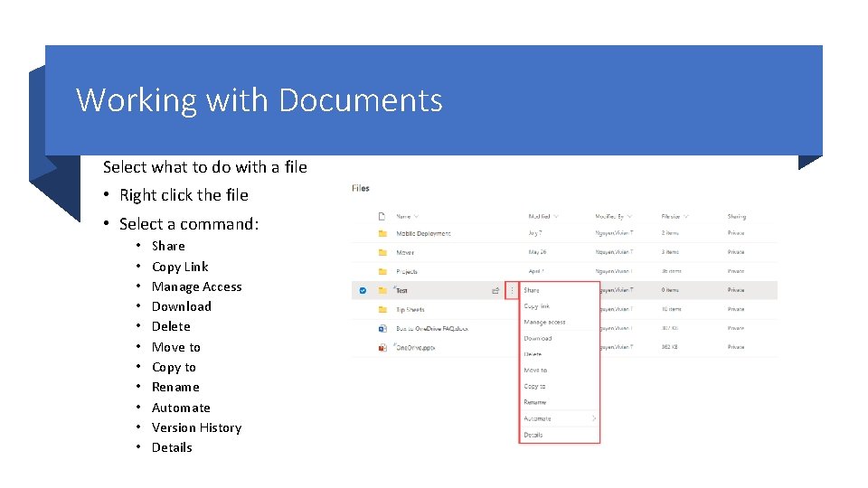
Task: Click Modified By name in Projects row
Action: [614, 271]
